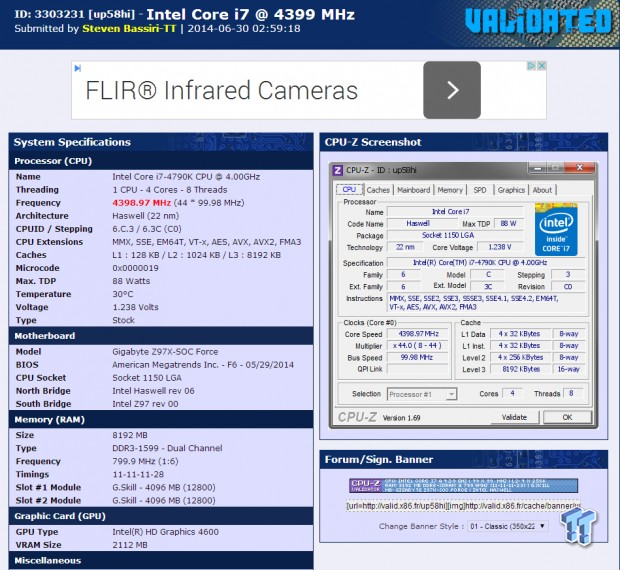The width and height of the screenshot is (620, 570).
Task: Click the Bus Speed 99.98 MHz field
Action: point(418,358)
